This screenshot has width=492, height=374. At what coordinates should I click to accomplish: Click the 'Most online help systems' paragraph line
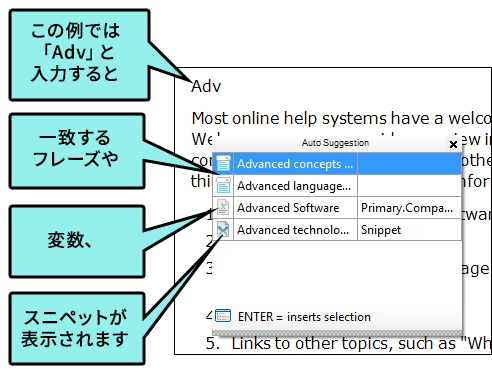(x=341, y=118)
